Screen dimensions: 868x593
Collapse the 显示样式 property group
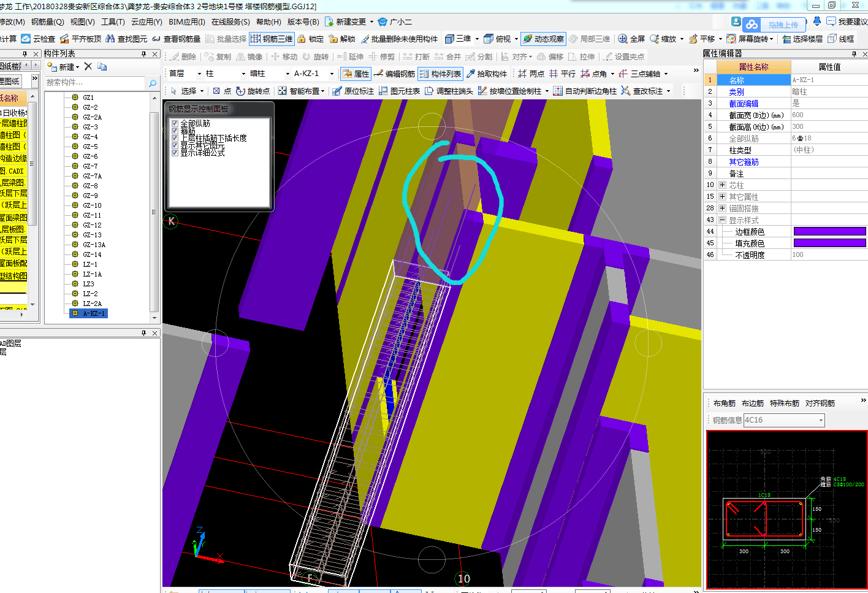[722, 220]
